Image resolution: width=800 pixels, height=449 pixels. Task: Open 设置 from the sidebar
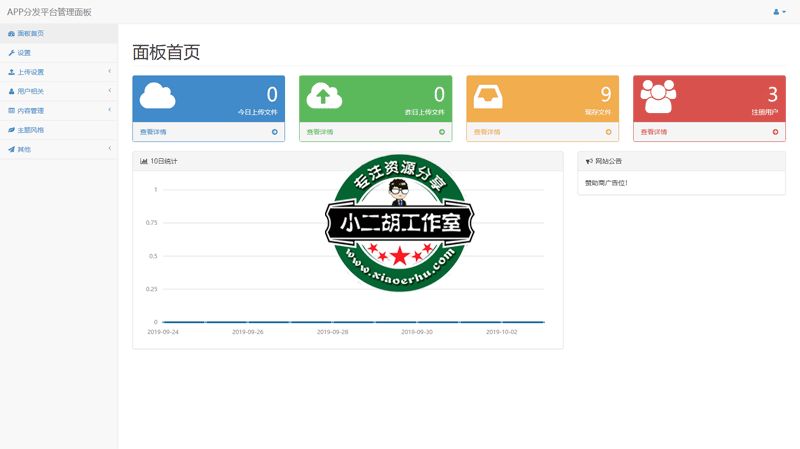point(24,53)
